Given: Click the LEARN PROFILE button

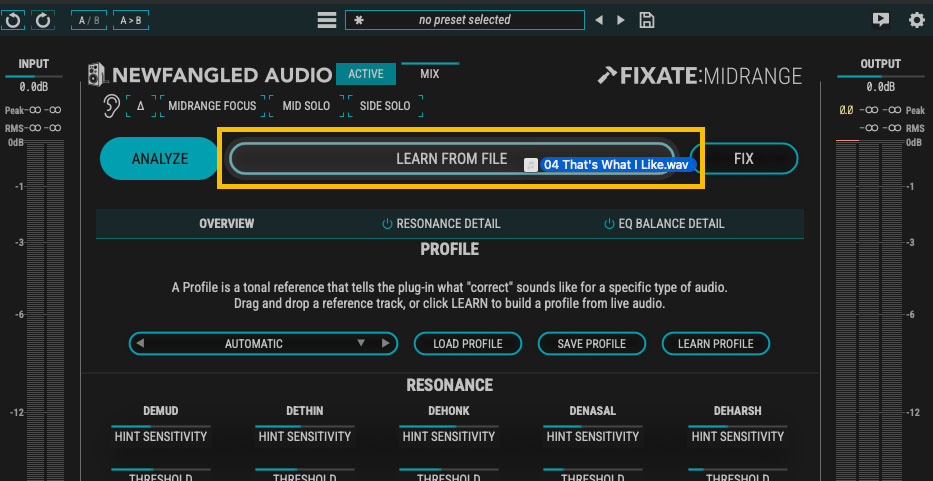Looking at the screenshot, I should [716, 343].
